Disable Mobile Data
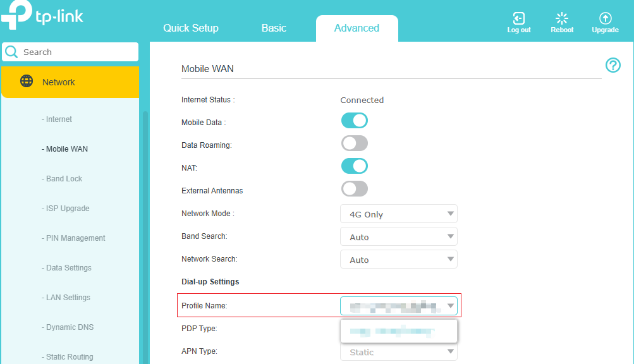The width and height of the screenshot is (634, 364). [x=354, y=120]
